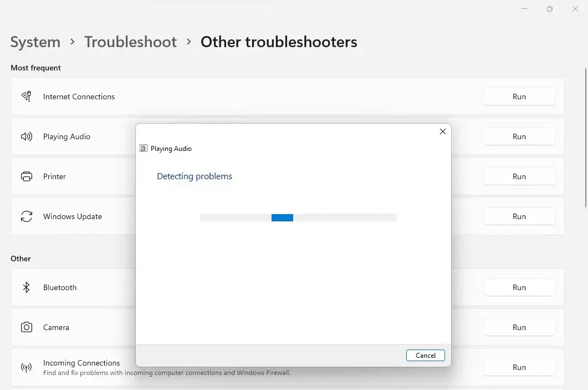The image size is (588, 390).
Task: Click the Other troubleshooters heading
Action: 279,42
